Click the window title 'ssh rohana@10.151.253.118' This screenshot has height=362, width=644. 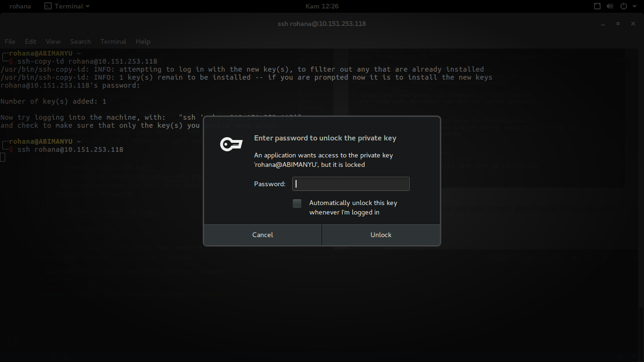(x=322, y=24)
